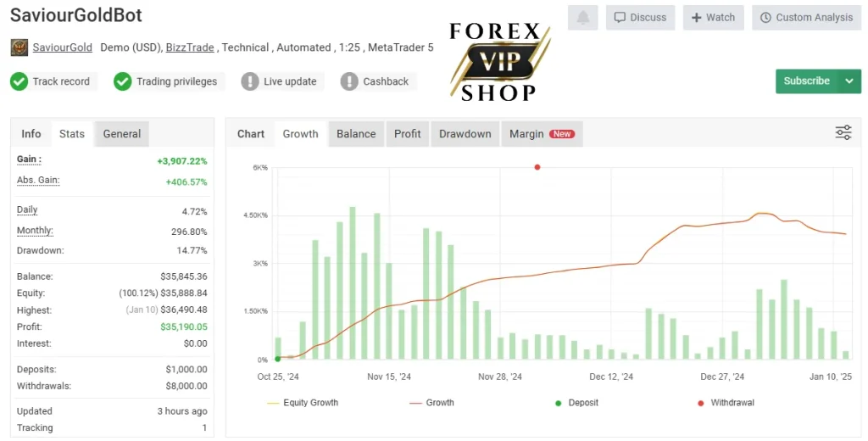Switch to the Stats tab
The image size is (868, 441).
(72, 133)
